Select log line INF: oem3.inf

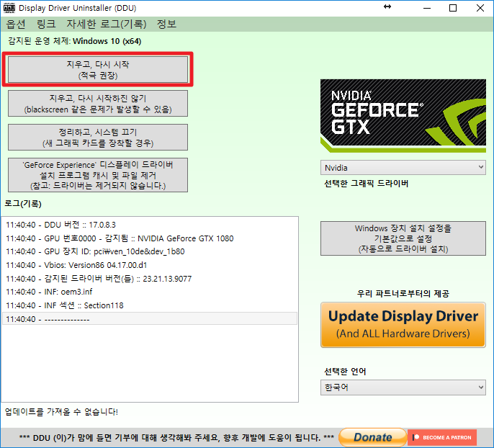click(150, 292)
